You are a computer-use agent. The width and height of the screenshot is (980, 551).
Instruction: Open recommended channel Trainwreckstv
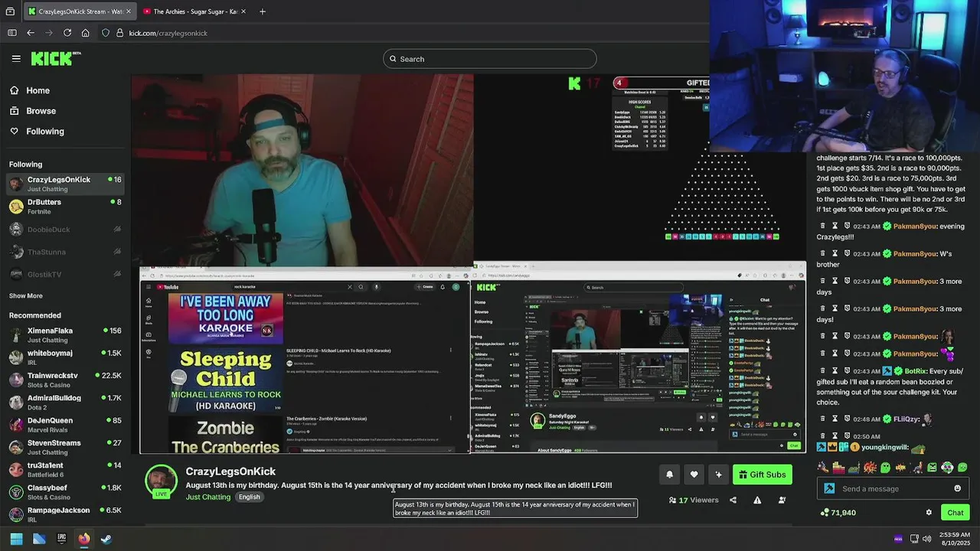pyautogui.click(x=66, y=380)
